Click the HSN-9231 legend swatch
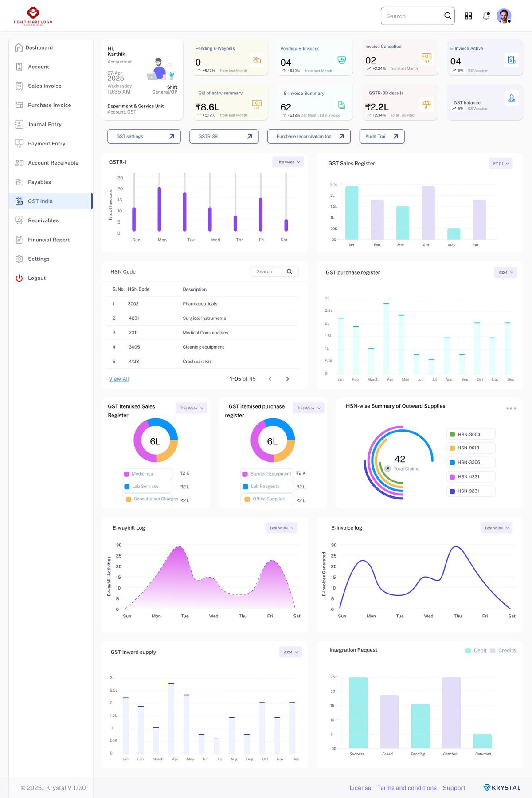Viewport: 532px width, 798px height. coord(452,491)
